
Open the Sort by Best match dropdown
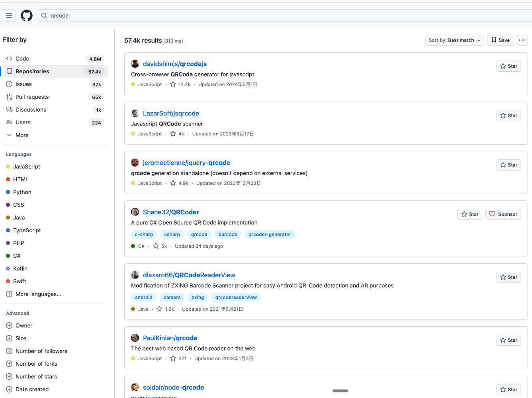454,40
